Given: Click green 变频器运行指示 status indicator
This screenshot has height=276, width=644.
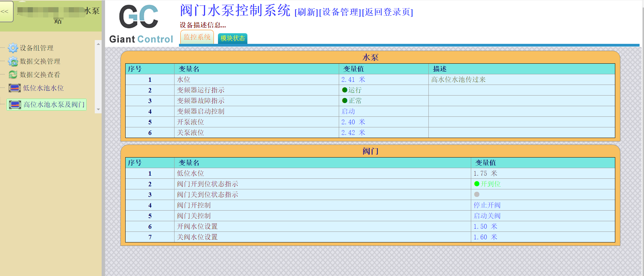Looking at the screenshot, I should (x=345, y=90).
